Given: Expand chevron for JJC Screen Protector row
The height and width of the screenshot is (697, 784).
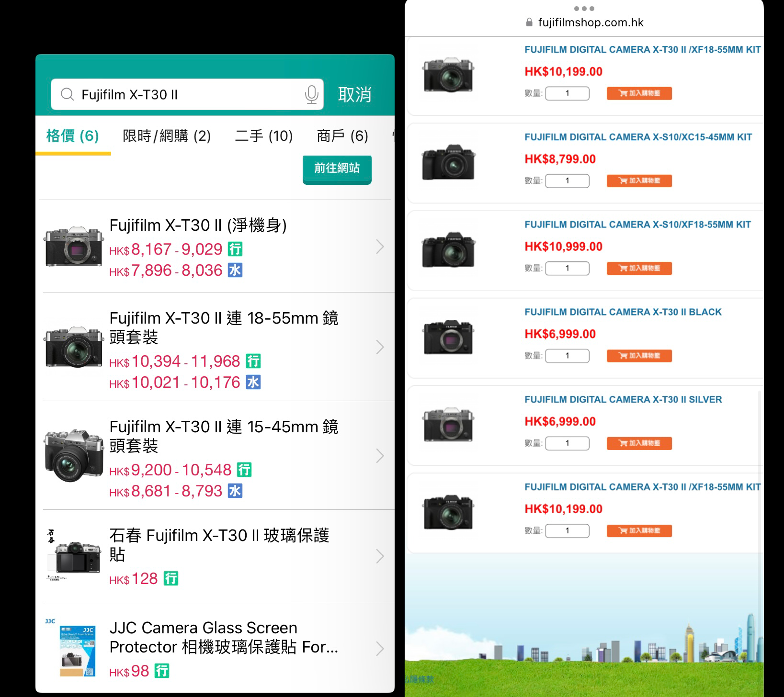Looking at the screenshot, I should coord(380,649).
